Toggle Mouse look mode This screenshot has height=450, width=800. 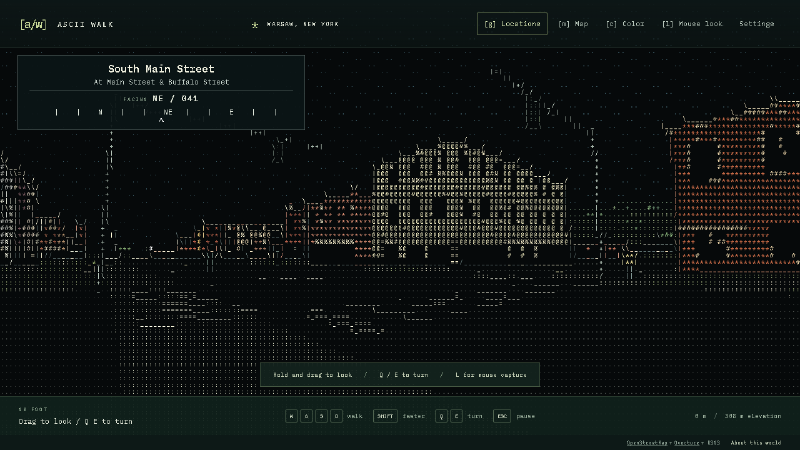click(692, 23)
